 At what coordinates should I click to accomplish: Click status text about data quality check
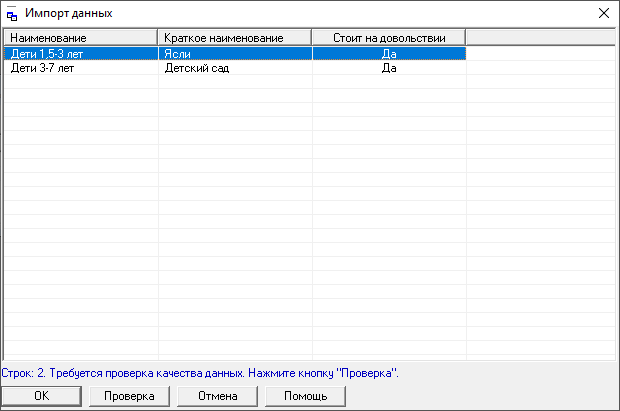tap(200, 373)
